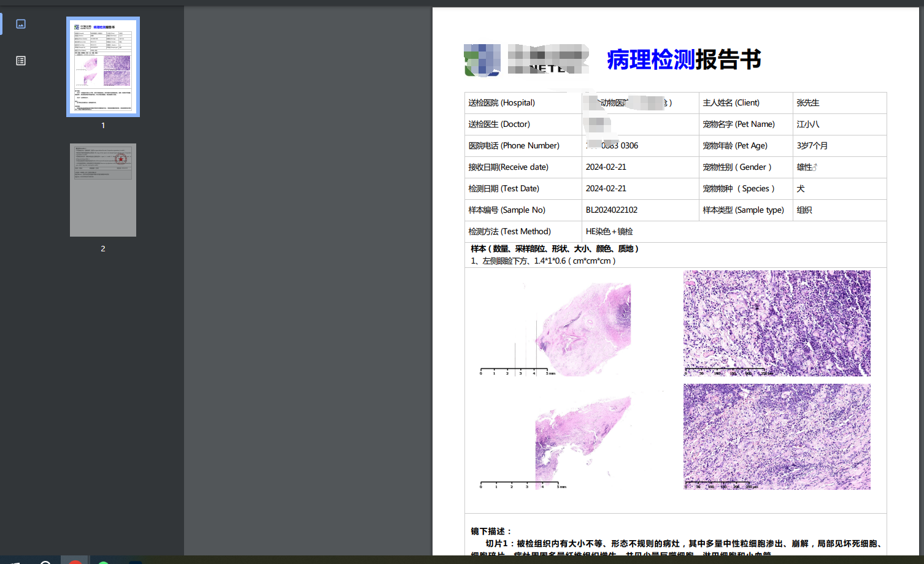Click the 送检医生 (Doctor) label cell

coord(523,124)
